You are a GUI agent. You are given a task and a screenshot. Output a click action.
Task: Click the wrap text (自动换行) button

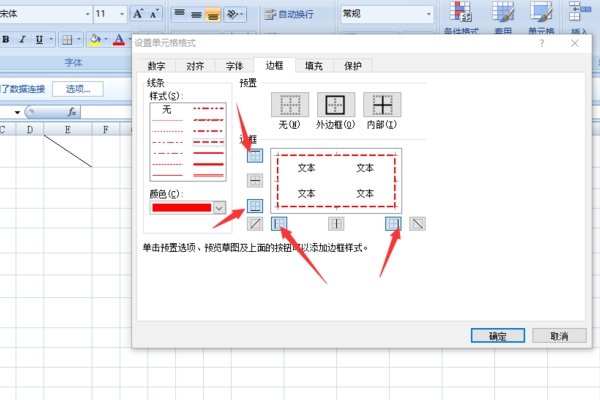[x=289, y=15]
